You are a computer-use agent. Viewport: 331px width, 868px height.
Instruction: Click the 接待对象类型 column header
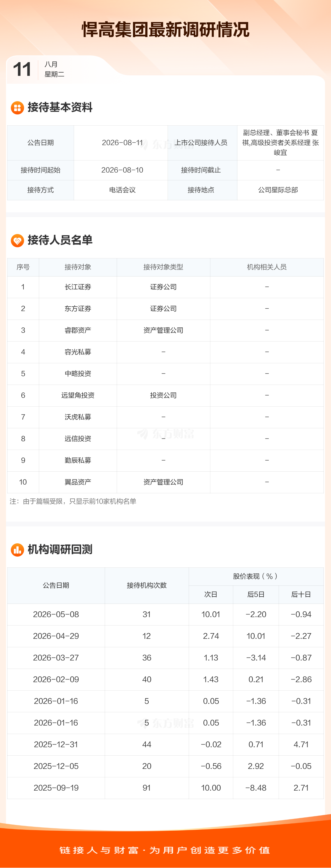163,267
